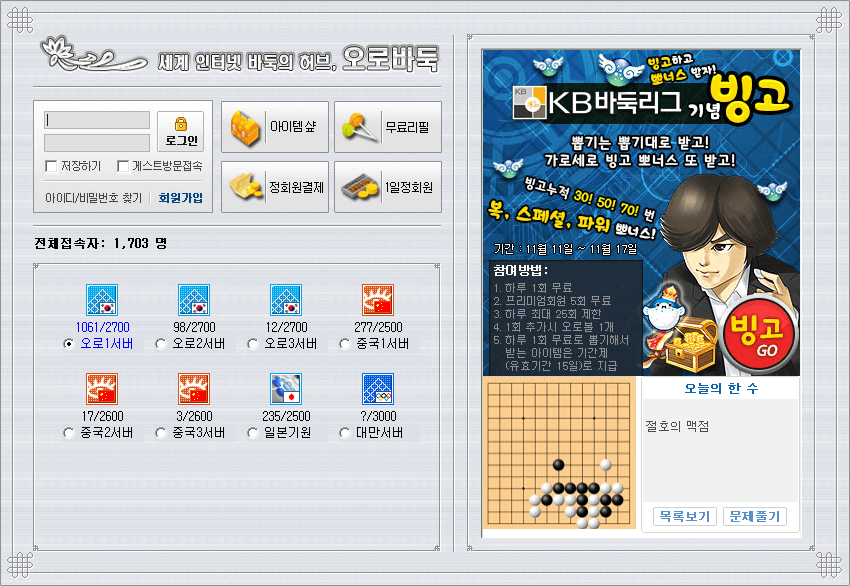The width and height of the screenshot is (850, 586).
Task: Select the 중국2서버 radio button
Action: coord(68,433)
